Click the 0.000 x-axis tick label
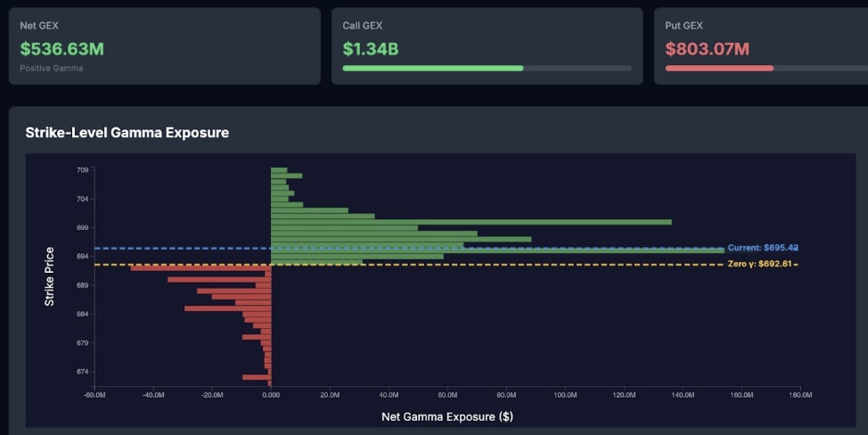 [x=271, y=395]
